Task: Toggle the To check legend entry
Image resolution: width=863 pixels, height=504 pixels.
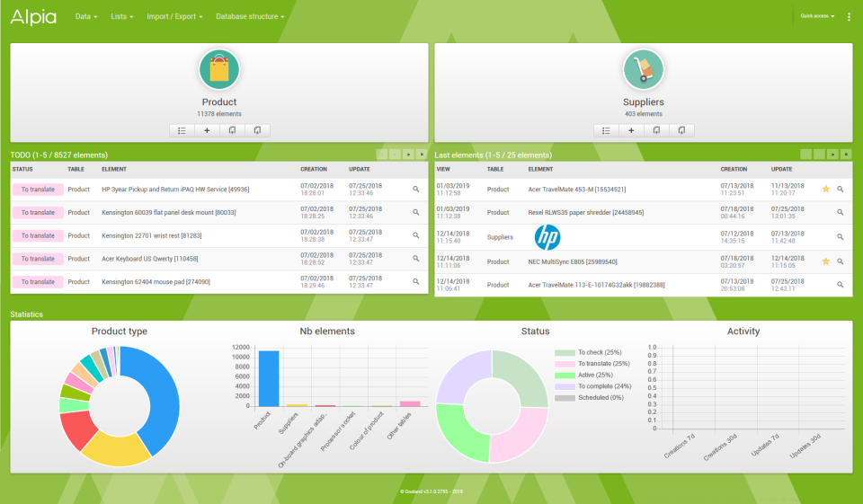Action: click(x=588, y=352)
